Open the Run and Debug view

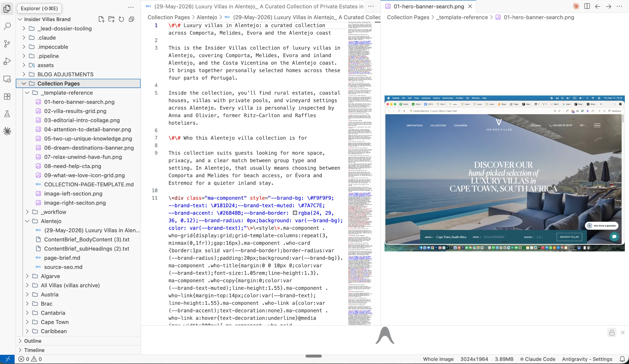coord(7,61)
